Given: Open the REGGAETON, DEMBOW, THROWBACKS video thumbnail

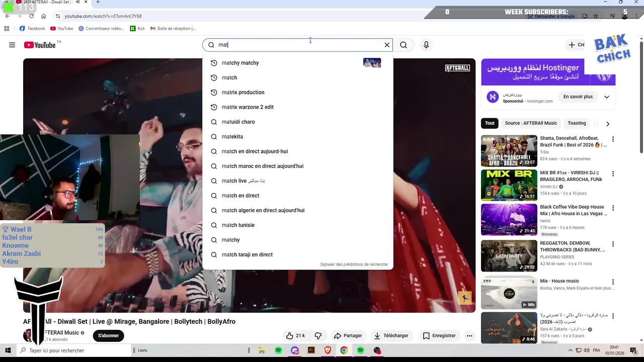Looking at the screenshot, I should 509,255.
